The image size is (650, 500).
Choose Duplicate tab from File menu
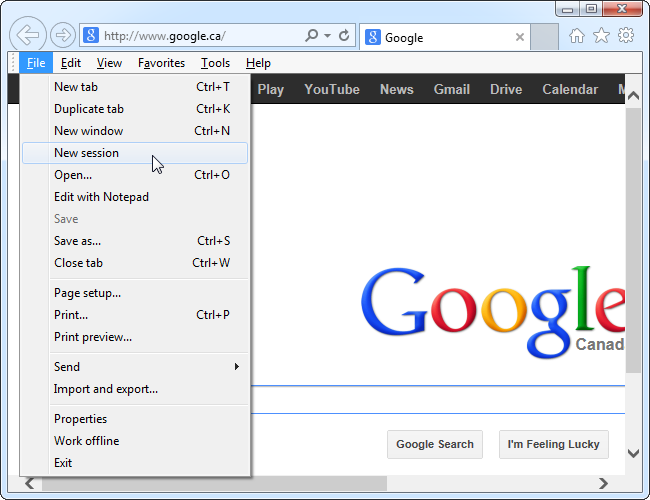click(x=135, y=109)
